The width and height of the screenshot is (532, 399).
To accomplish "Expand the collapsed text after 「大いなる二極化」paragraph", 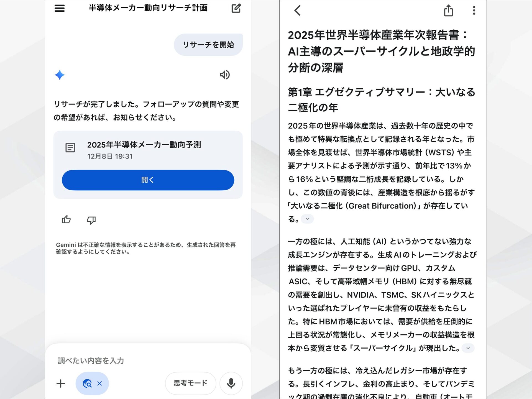I will click(307, 219).
